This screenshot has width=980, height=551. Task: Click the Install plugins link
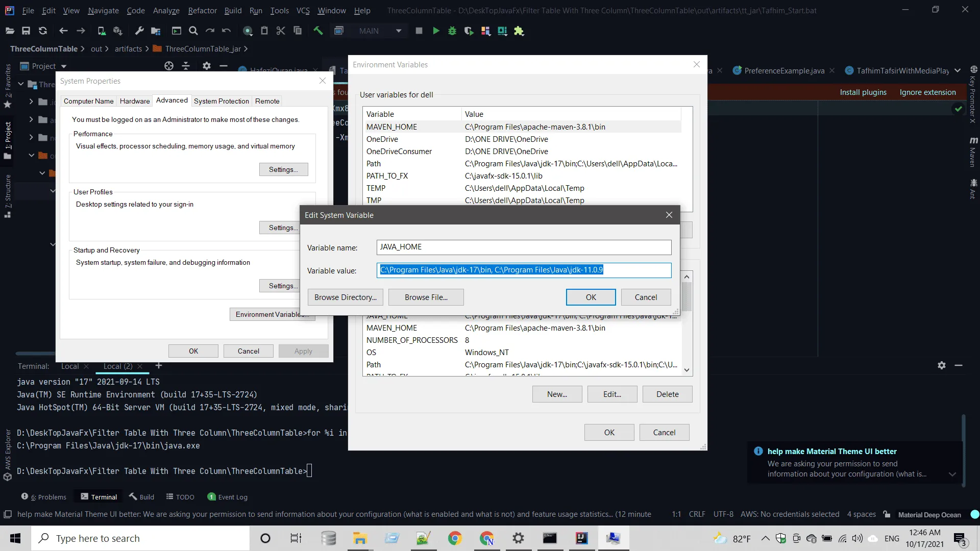863,92
